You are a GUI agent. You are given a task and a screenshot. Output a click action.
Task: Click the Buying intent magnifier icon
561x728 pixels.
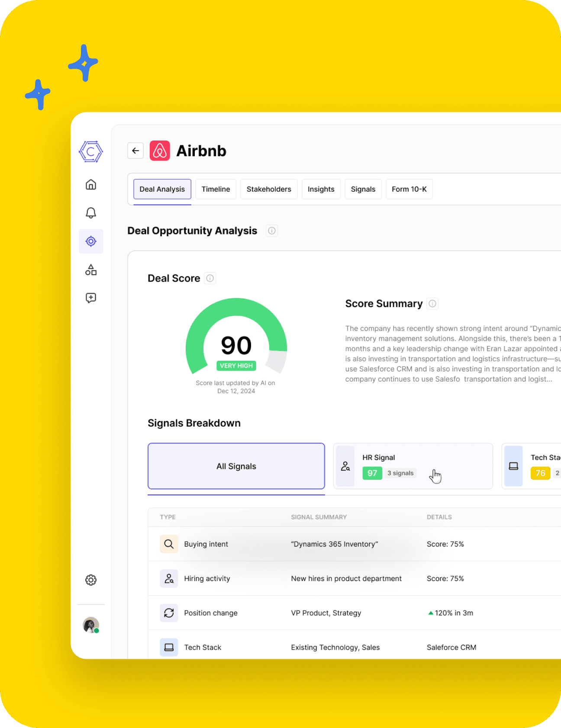(169, 544)
